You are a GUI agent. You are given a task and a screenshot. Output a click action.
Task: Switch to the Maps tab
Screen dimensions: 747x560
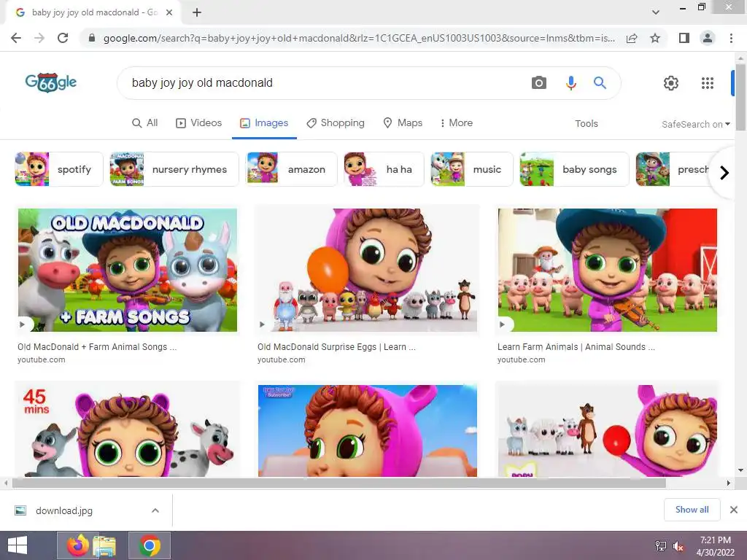click(x=403, y=122)
